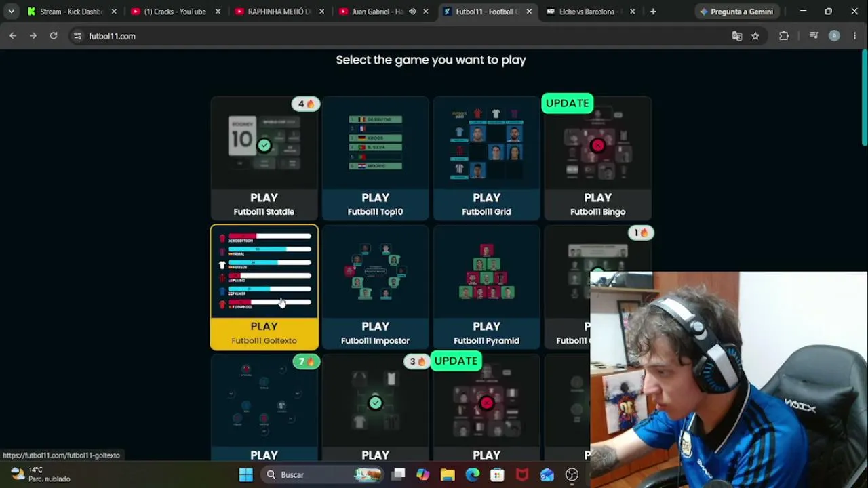This screenshot has height=488, width=868.
Task: Click the Futbol11 Impostor preview image
Action: pyautogui.click(x=375, y=272)
